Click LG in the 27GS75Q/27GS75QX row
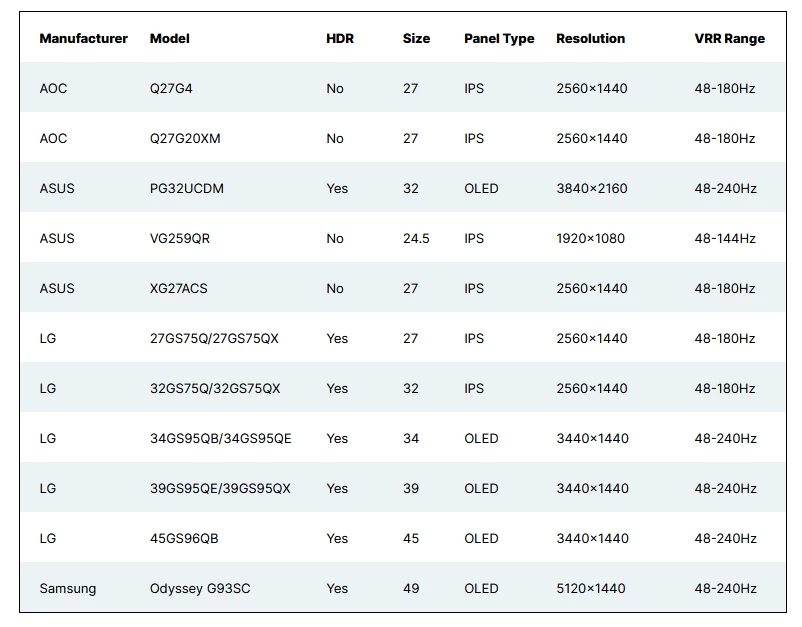802x627 pixels. (48, 339)
